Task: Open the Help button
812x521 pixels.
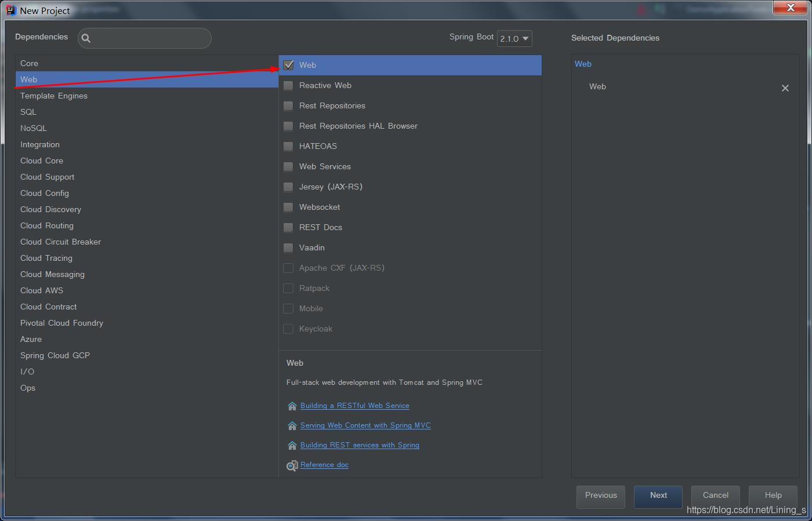Action: click(x=773, y=496)
